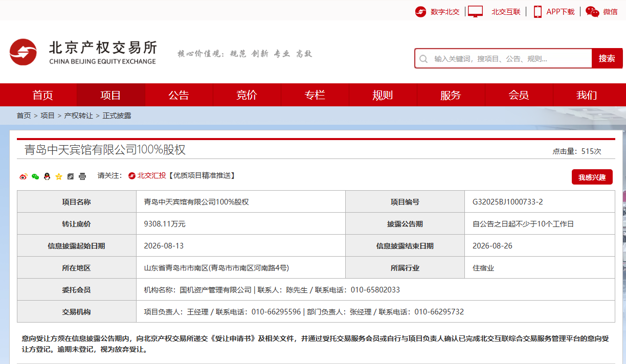
Task: Click the page title 青岛中天宾馆有限公司100%股权
Action: 105,150
